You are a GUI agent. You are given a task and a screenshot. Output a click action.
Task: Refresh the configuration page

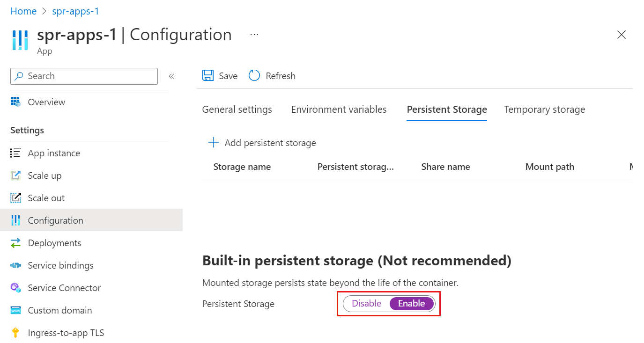272,75
